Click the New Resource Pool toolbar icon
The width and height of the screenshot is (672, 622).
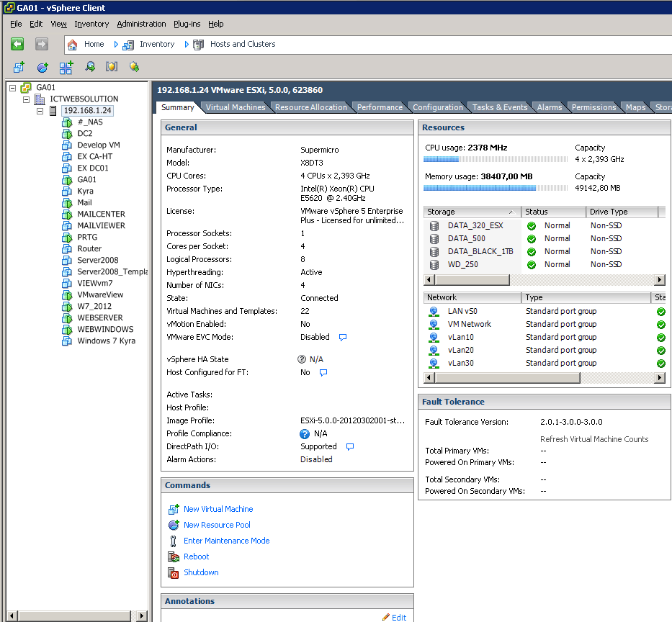(42, 67)
